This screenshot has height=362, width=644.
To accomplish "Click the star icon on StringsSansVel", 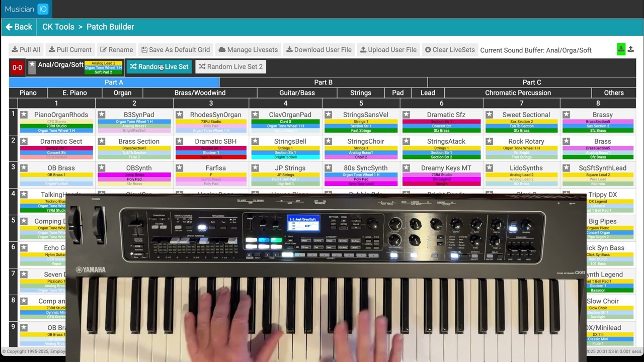I will (x=328, y=115).
